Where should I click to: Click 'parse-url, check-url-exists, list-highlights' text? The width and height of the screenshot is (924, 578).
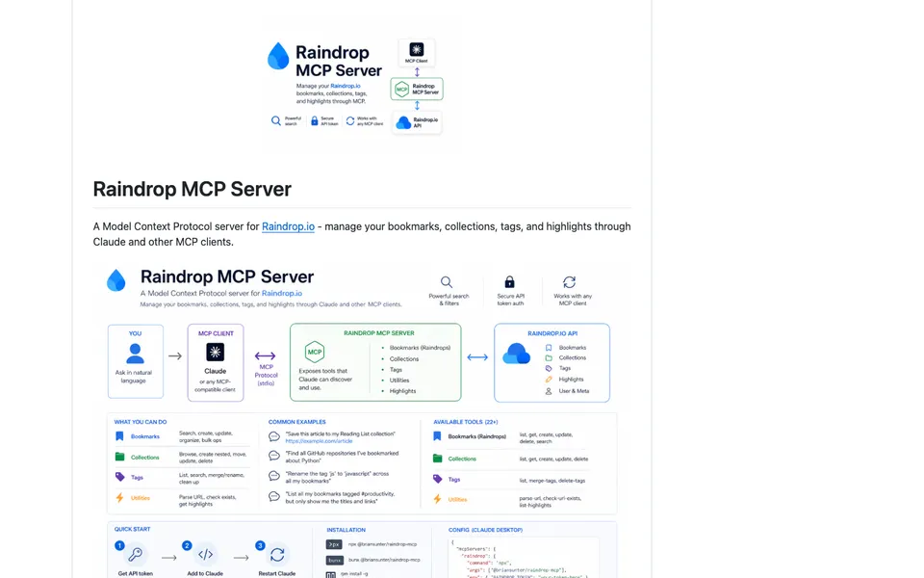point(551,502)
